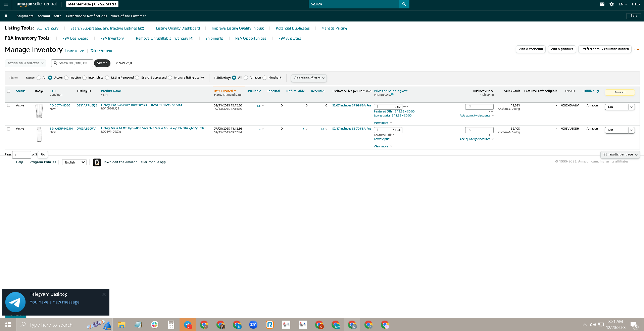Open the EN language dropdown in header
This screenshot has width=644, height=331.
click(623, 4)
